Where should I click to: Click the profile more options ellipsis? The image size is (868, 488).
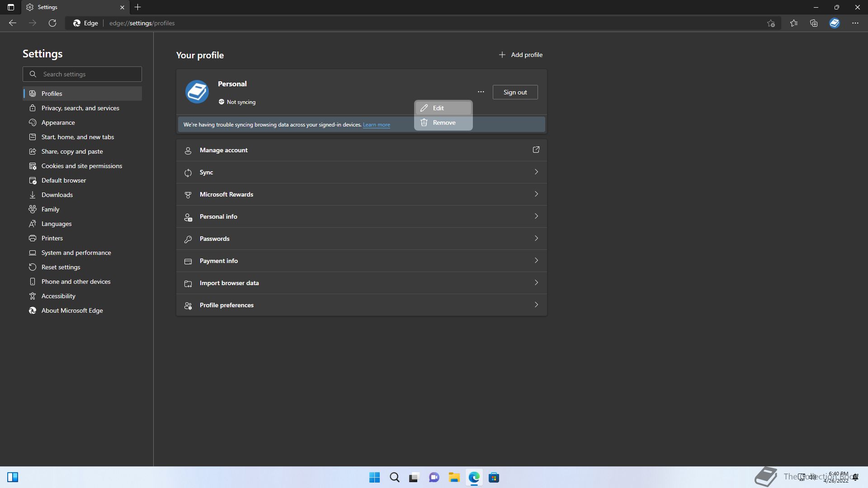(481, 92)
